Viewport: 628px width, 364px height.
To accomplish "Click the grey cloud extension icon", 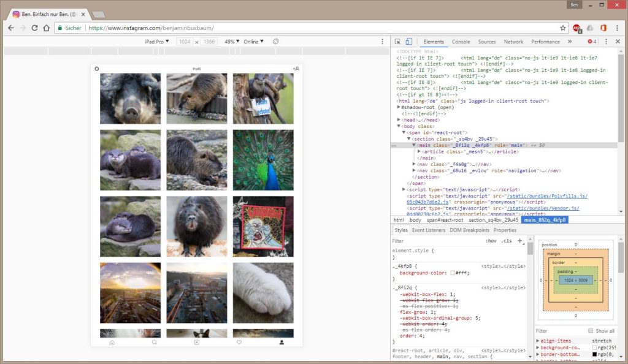I will [x=590, y=28].
